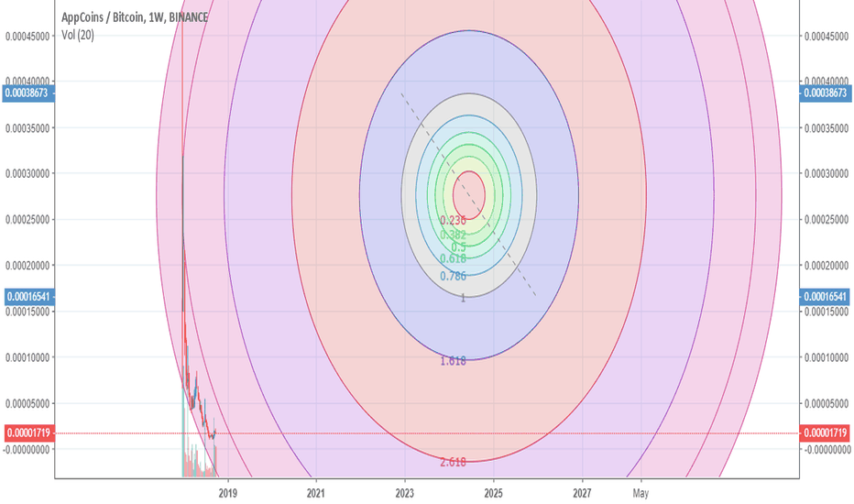
Task: Click the 1.618 Fib circle label
Action: point(454,361)
